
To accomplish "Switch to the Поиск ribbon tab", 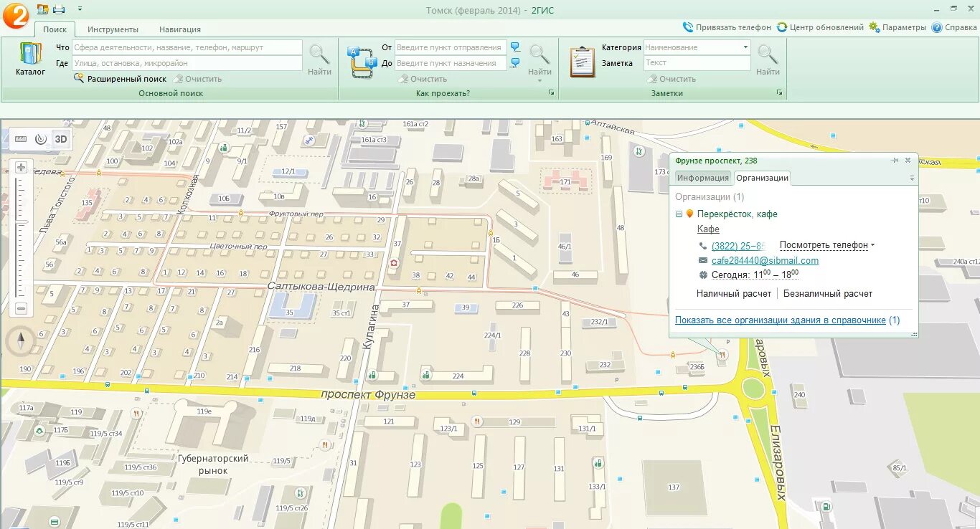I will (55, 29).
